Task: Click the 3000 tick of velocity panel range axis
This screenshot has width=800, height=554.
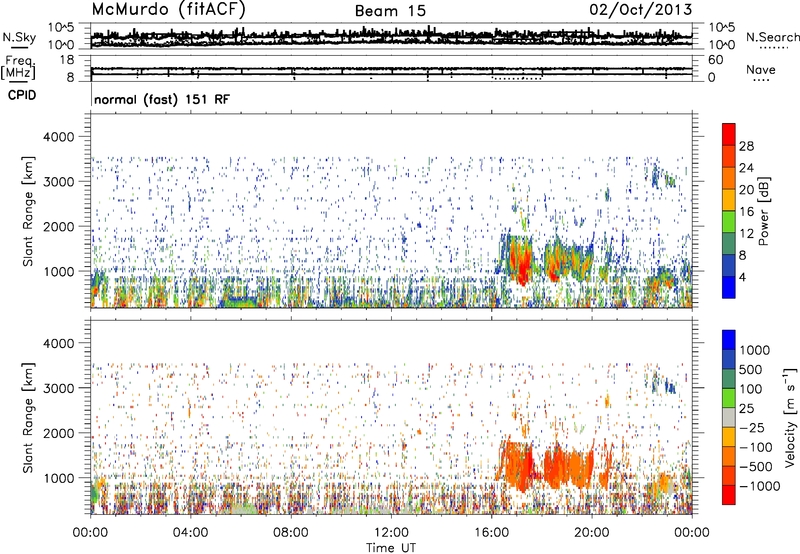Action: click(x=59, y=388)
